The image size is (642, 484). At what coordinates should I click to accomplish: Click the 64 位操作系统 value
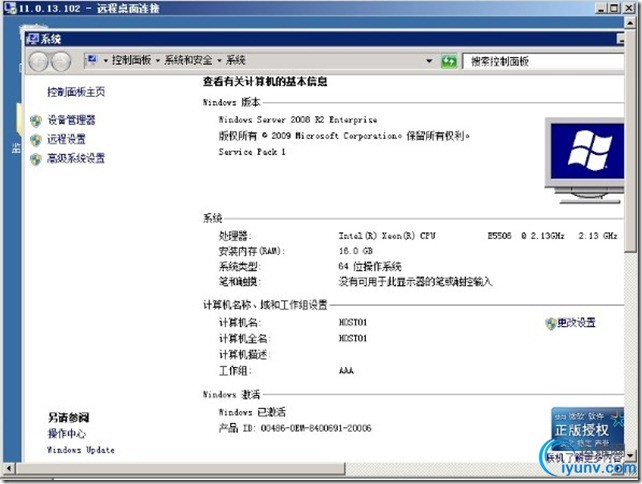coord(370,267)
